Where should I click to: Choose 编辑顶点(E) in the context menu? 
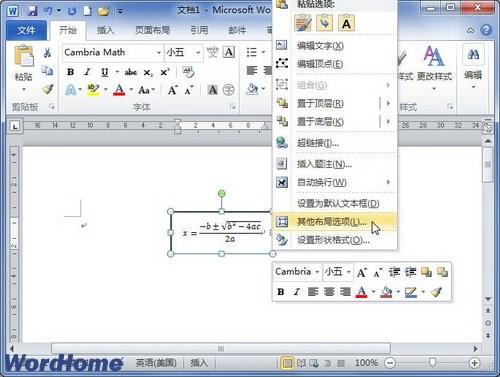pos(335,64)
